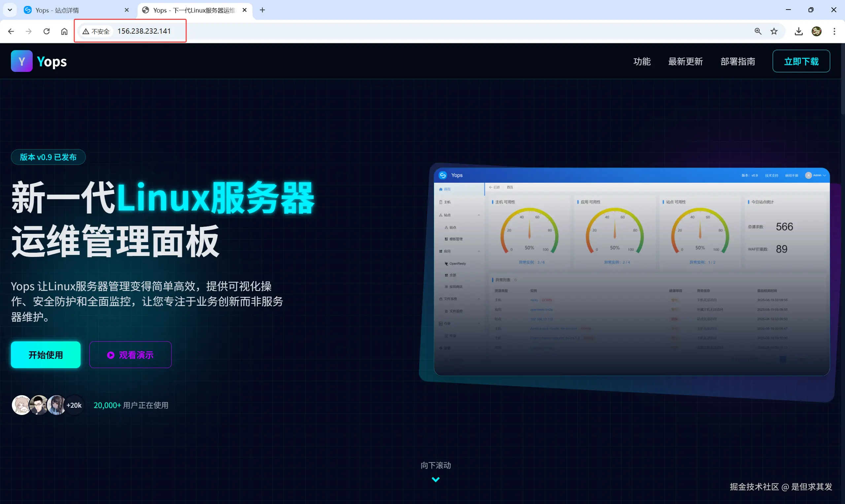Expand the tab search dropdown

[10, 10]
